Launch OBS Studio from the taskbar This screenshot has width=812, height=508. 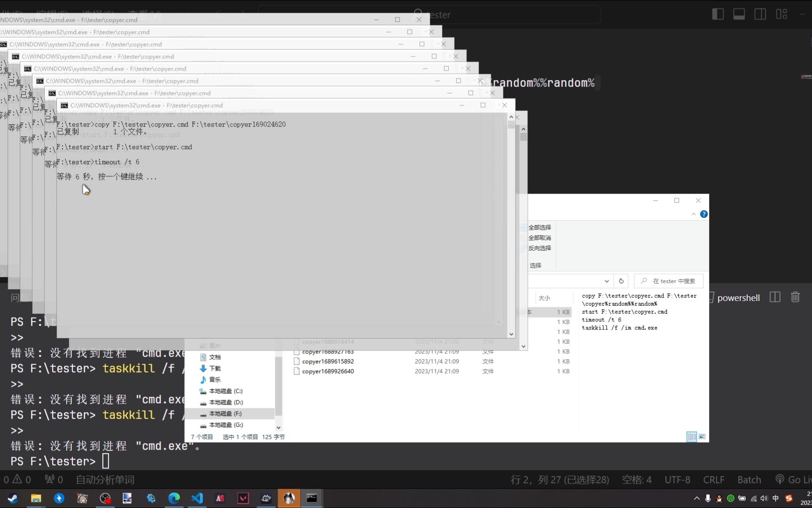(104, 498)
